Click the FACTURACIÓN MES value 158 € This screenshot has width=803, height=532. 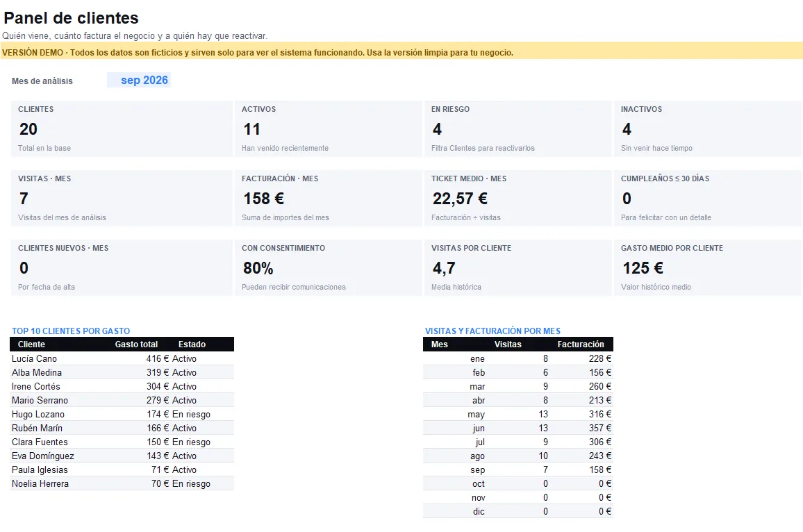[x=264, y=199]
